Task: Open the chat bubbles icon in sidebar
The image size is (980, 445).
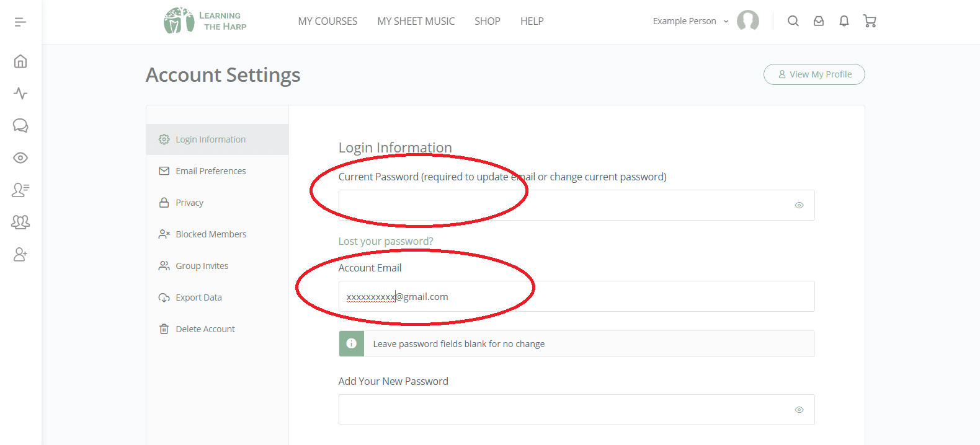Action: [20, 126]
